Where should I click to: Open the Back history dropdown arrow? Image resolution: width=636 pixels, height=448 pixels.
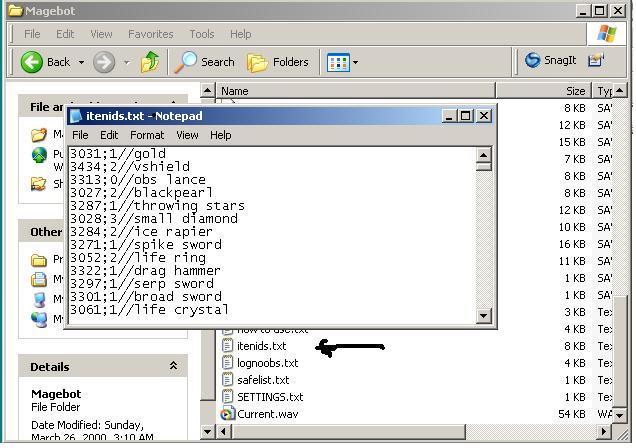[x=81, y=62]
